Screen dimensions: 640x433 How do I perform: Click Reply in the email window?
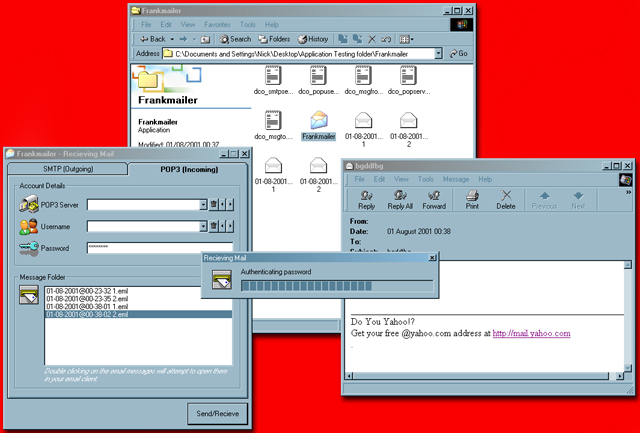point(367,200)
